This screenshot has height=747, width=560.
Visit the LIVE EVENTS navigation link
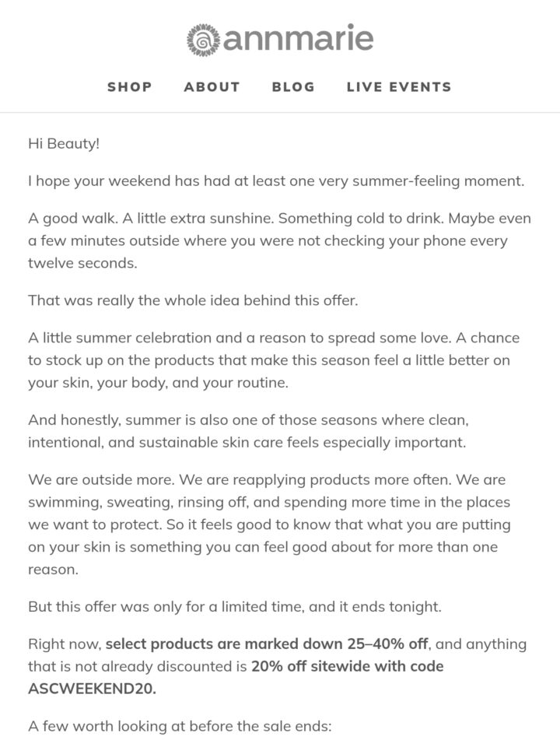[399, 86]
